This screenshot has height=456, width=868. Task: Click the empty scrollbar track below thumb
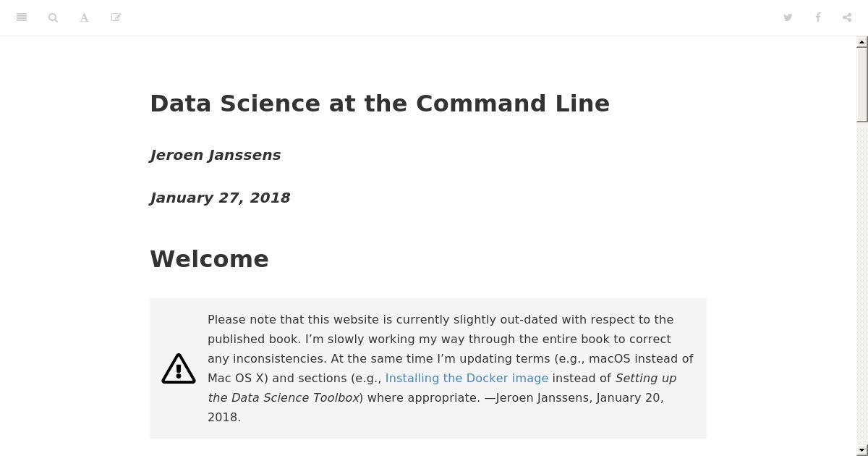pos(862,284)
